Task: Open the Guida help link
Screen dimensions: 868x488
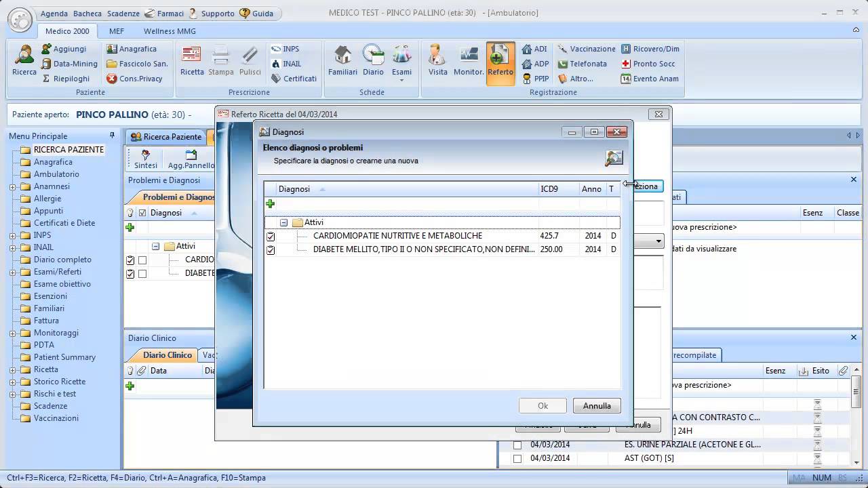Action: point(256,14)
